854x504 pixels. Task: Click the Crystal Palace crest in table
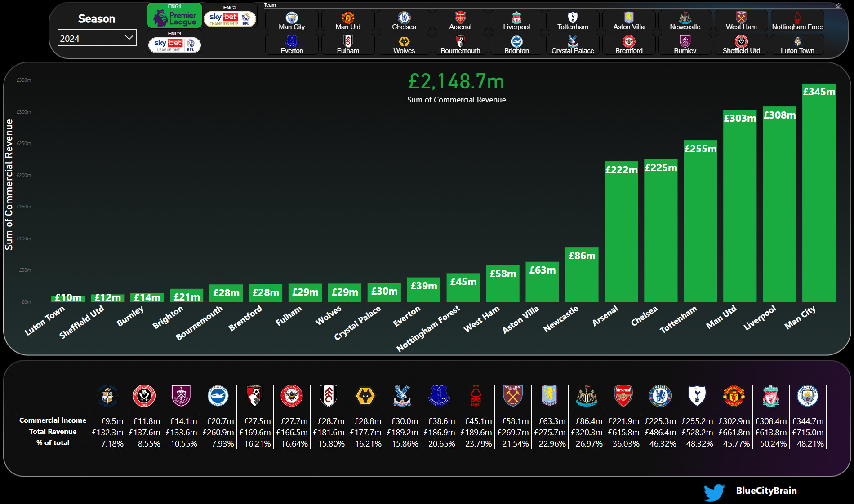402,396
